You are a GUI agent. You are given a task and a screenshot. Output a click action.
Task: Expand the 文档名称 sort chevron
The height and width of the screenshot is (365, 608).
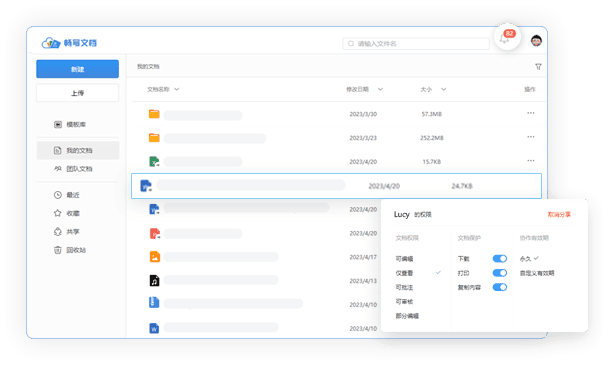click(176, 89)
